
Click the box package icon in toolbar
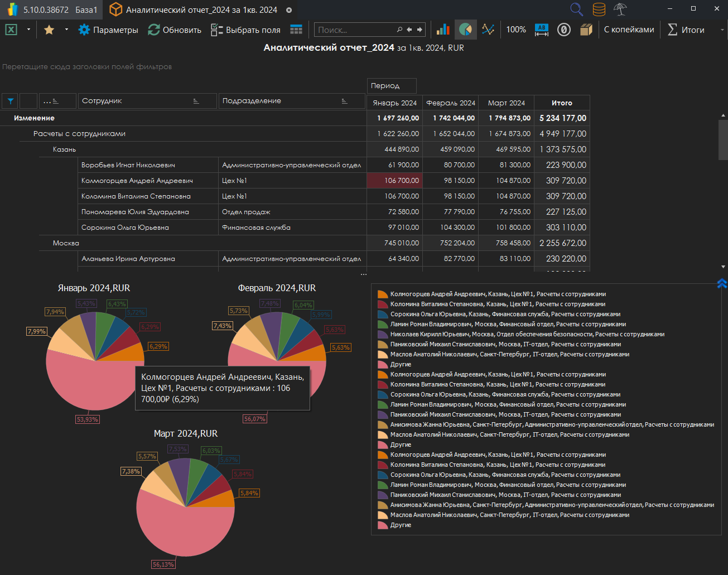coord(586,30)
